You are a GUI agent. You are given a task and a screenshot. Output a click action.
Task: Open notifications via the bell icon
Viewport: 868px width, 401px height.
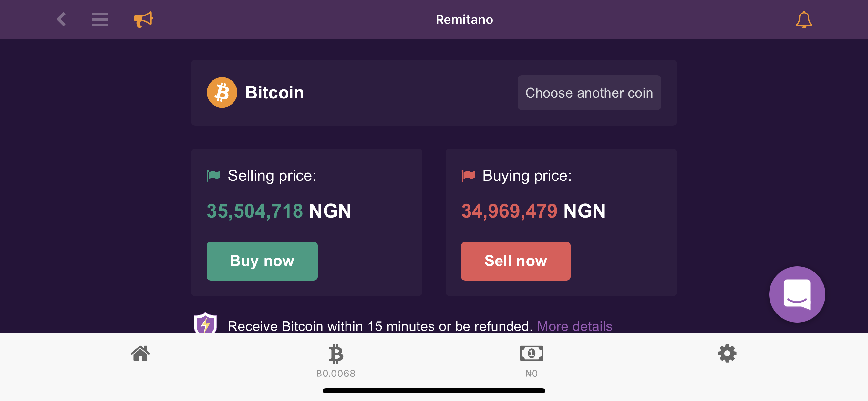(804, 19)
